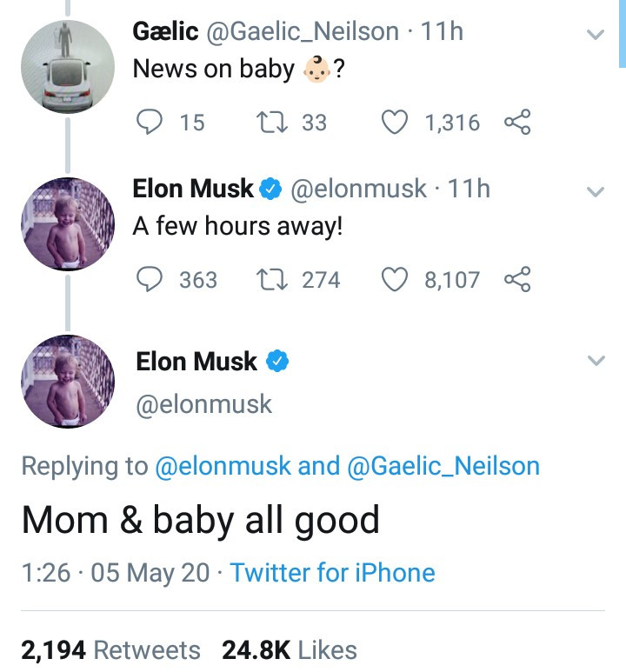
Task: View the 24.8K Likes list
Action: click(290, 650)
